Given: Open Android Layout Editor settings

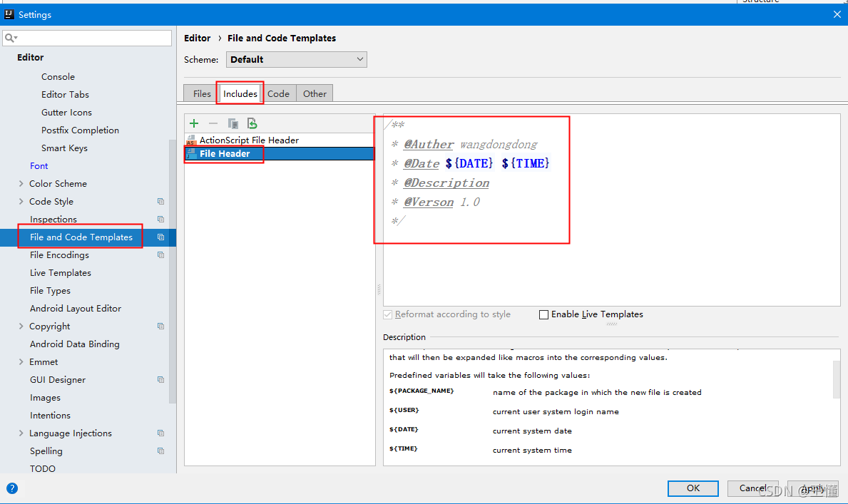Looking at the screenshot, I should pyautogui.click(x=76, y=309).
